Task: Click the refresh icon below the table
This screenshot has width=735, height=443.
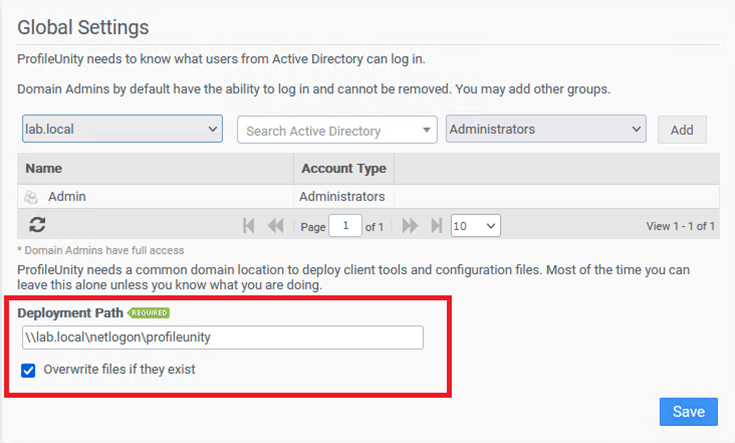Action: 37,225
